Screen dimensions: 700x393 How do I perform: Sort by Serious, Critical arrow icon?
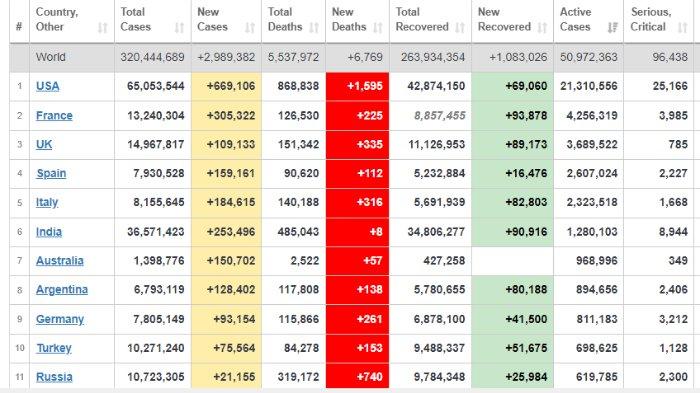coord(683,28)
